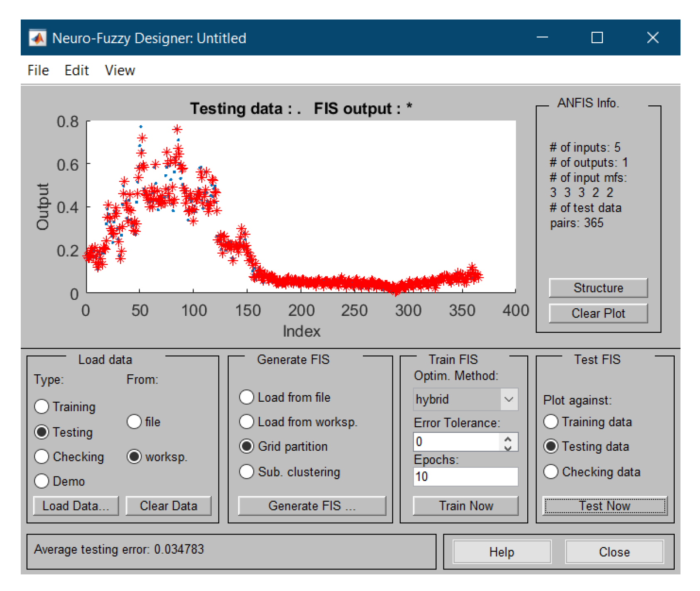
Task: Open the File menu
Action: [x=38, y=70]
